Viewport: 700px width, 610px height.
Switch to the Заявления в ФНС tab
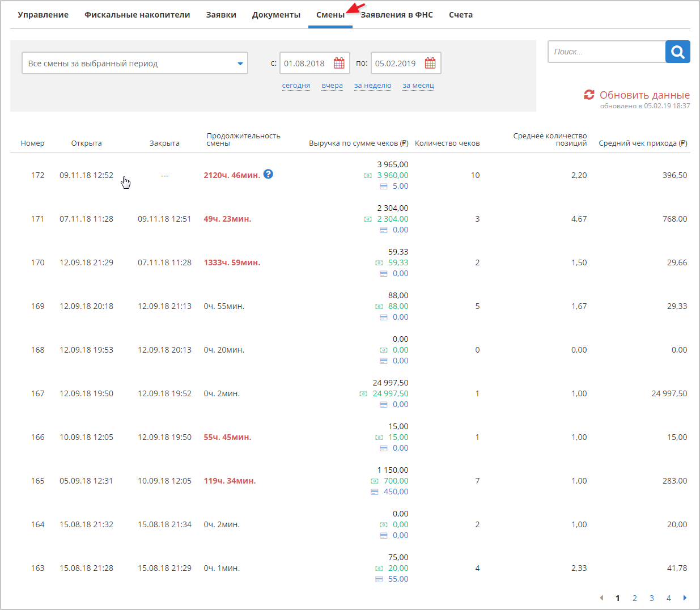tap(397, 15)
